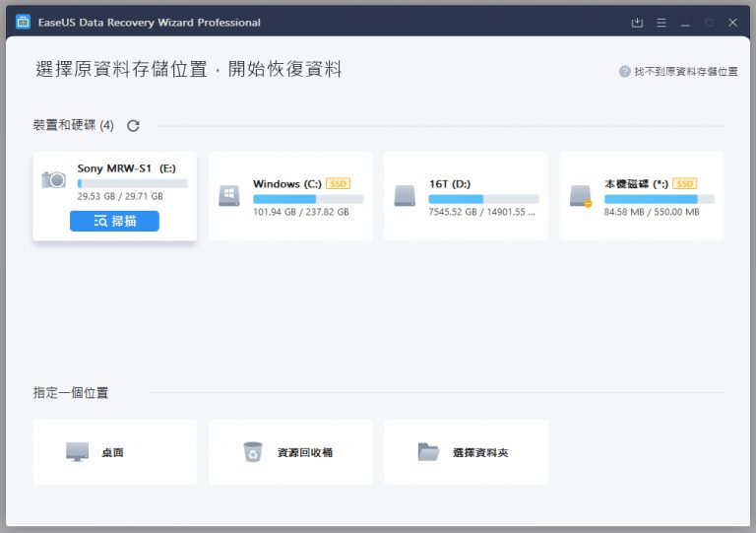Minimize the EaseUS window
756x533 pixels.
[685, 23]
